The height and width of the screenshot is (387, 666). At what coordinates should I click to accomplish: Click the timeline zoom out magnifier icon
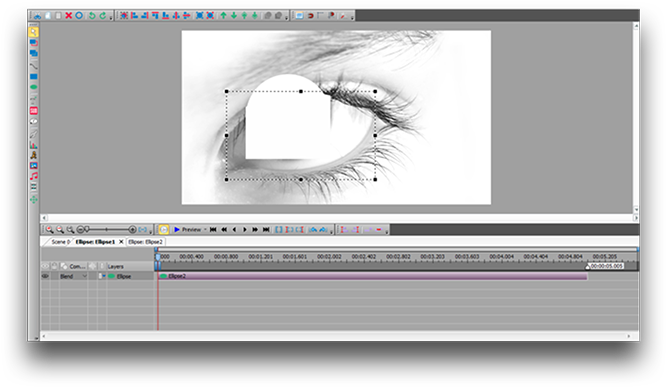(60, 230)
